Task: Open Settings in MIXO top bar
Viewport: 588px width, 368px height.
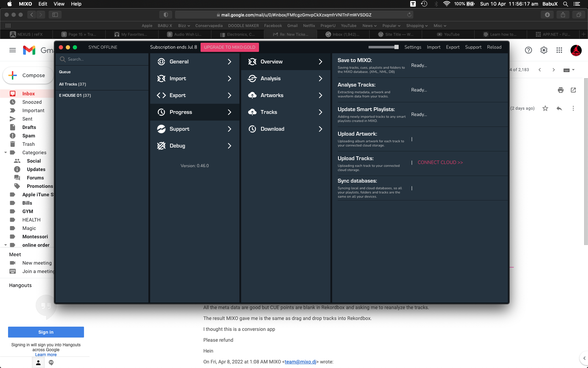Action: 413,47
